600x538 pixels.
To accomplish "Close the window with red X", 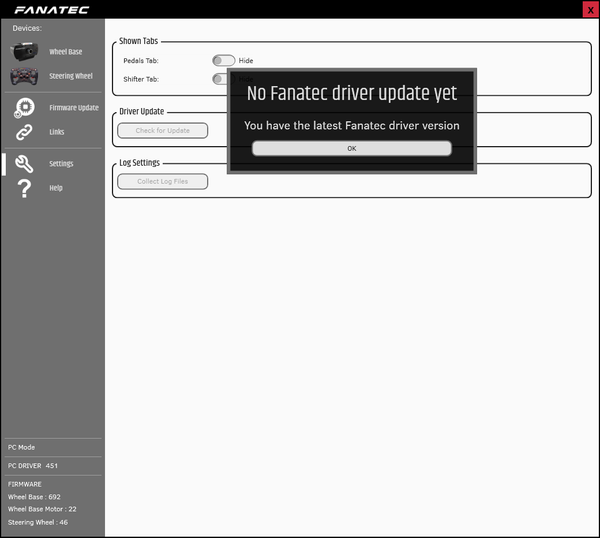I will coord(590,10).
